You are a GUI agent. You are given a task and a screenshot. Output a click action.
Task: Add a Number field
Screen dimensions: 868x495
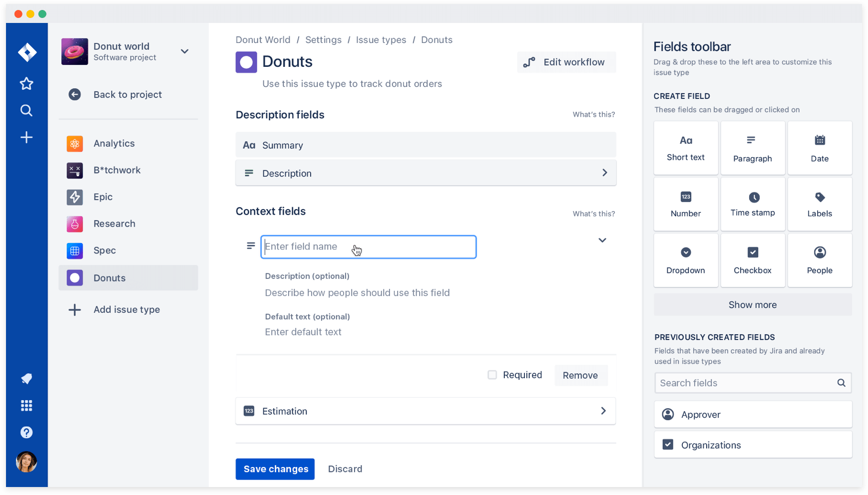[686, 204]
